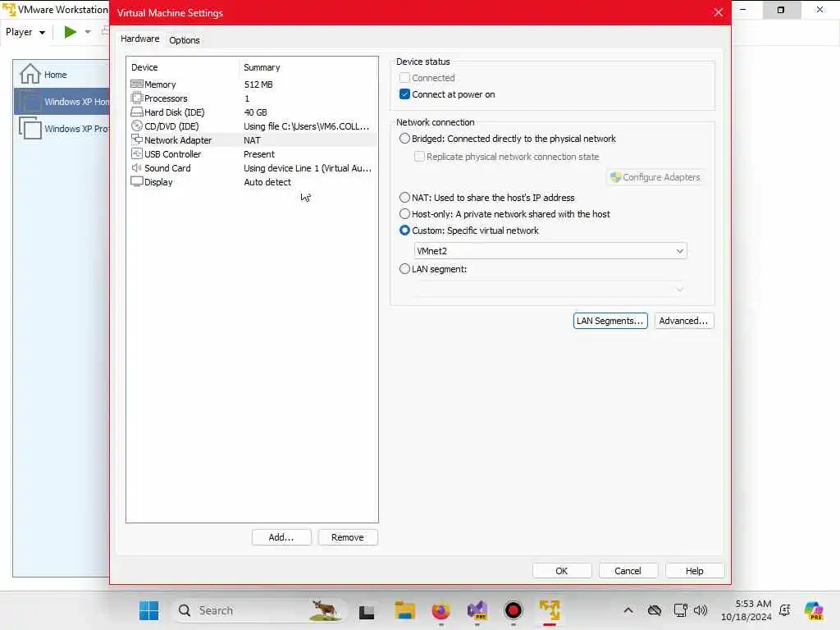Click the LAN Segments... button

610,321
